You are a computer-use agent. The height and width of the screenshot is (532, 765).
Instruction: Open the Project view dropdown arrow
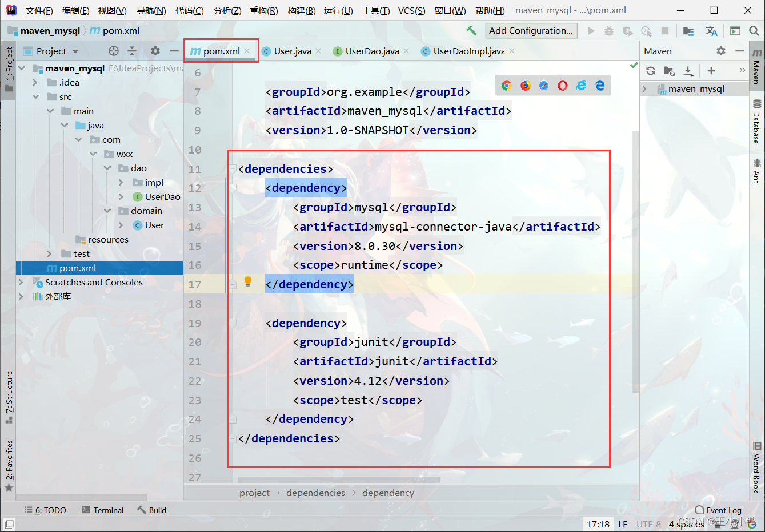[75, 51]
